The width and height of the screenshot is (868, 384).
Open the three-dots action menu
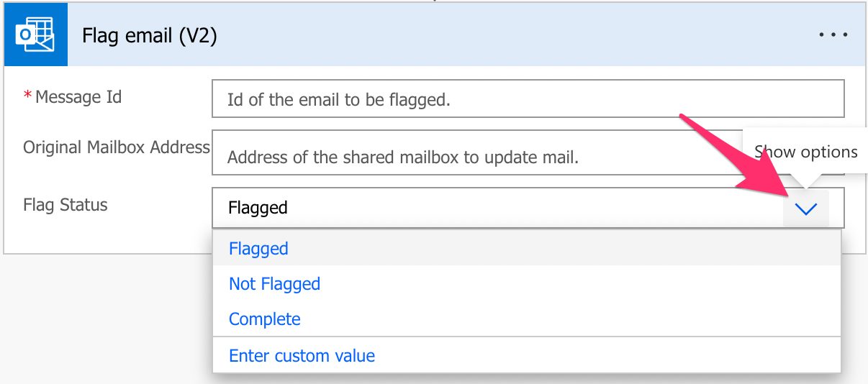(x=833, y=35)
